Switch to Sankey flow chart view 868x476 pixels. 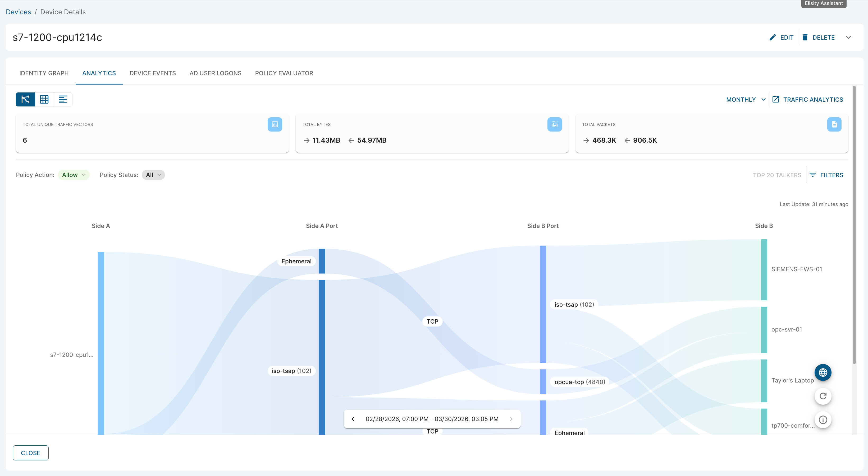(x=25, y=99)
